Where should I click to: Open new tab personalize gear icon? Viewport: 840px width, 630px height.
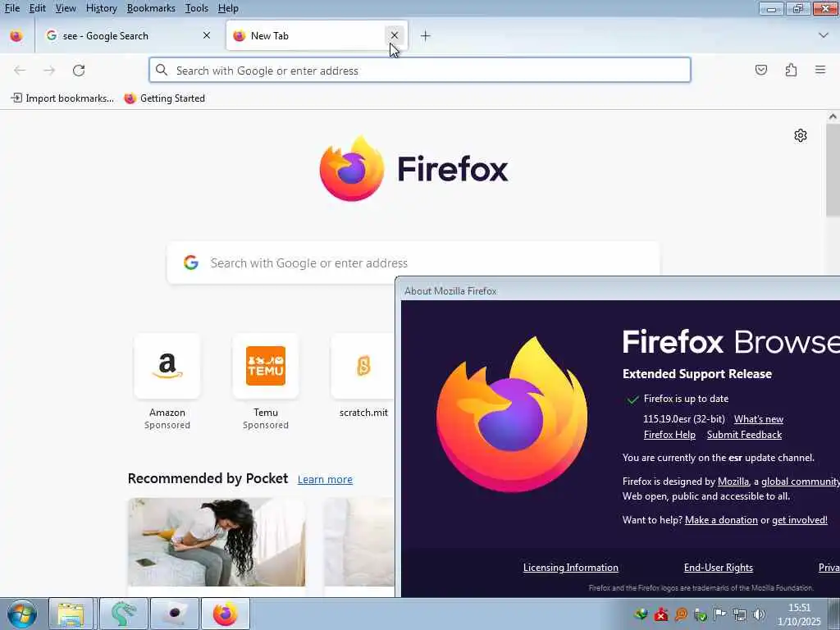click(801, 135)
